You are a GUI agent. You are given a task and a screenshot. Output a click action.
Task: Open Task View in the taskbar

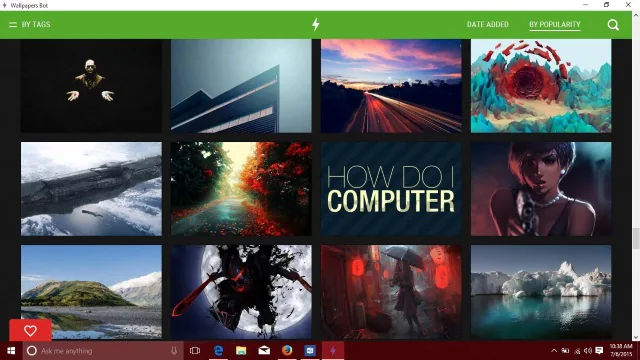point(195,351)
